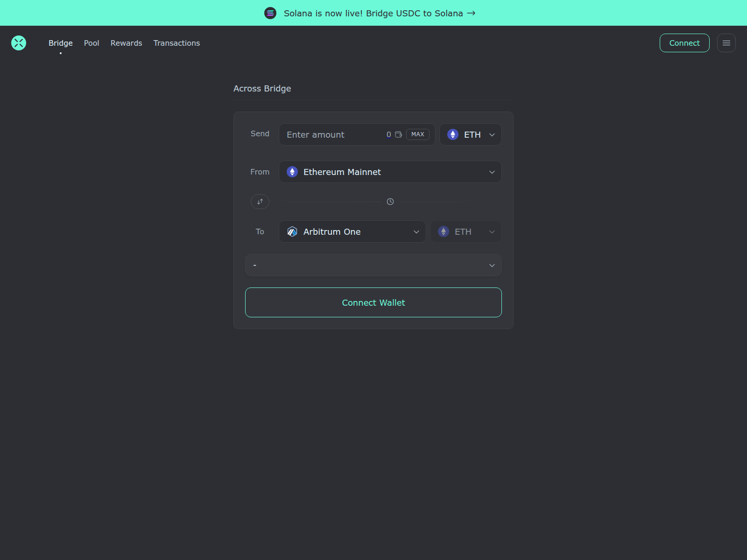The width and height of the screenshot is (747, 560).
Task: Click the wallet balance icon next to MAX
Action: pos(398,134)
